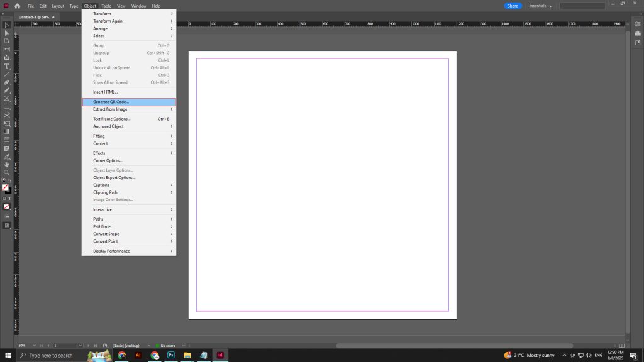Click the Share button
Image resolution: width=644 pixels, height=362 pixels.
pyautogui.click(x=513, y=6)
